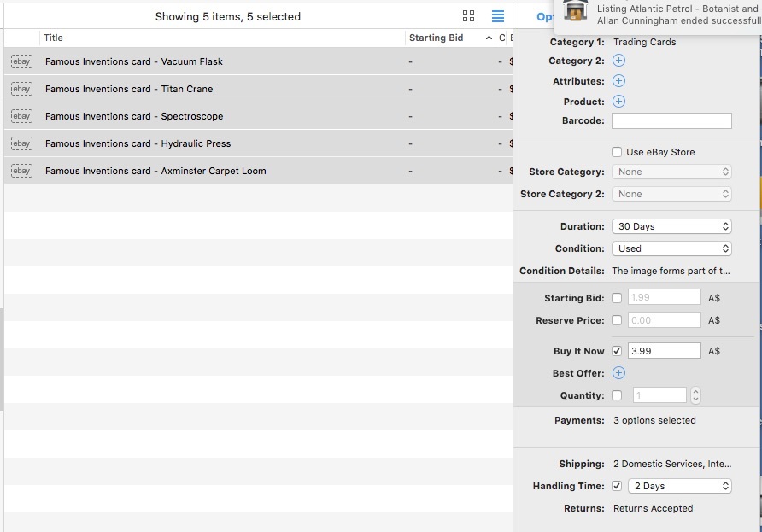
Task: Click eBay icon for Titan Crane listing
Action: click(x=21, y=89)
